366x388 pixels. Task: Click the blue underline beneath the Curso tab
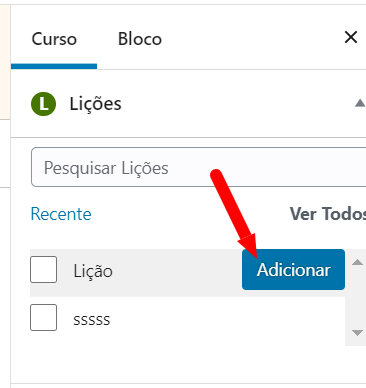click(54, 66)
